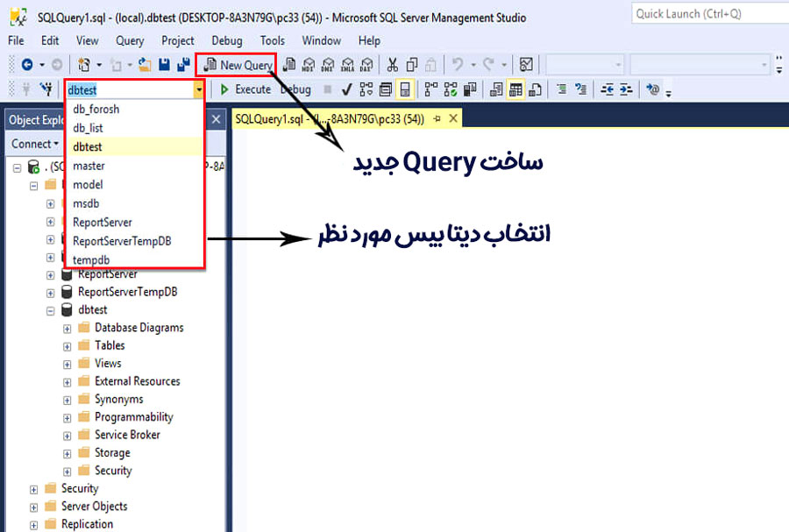Toggle Include Client Statistics
The image size is (789, 532).
pos(470,89)
